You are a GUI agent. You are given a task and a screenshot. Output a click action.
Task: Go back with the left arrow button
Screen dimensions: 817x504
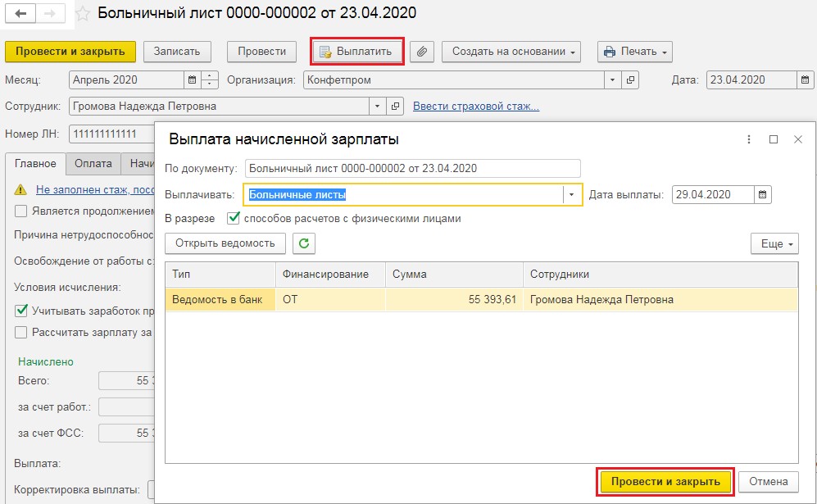20,13
